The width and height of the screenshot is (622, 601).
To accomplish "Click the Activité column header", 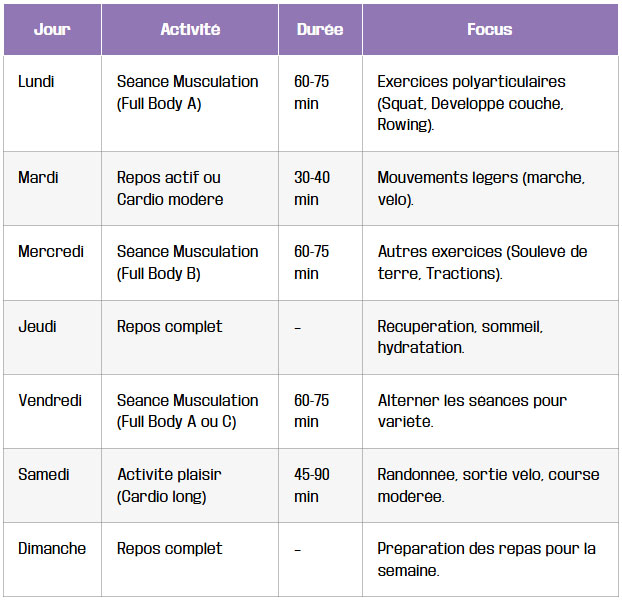I will pyautogui.click(x=190, y=30).
